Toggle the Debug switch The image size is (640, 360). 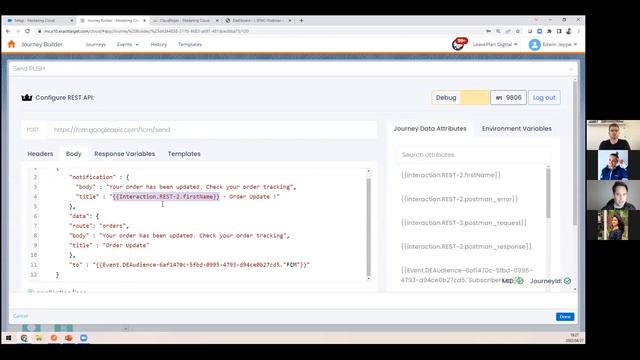[x=474, y=98]
